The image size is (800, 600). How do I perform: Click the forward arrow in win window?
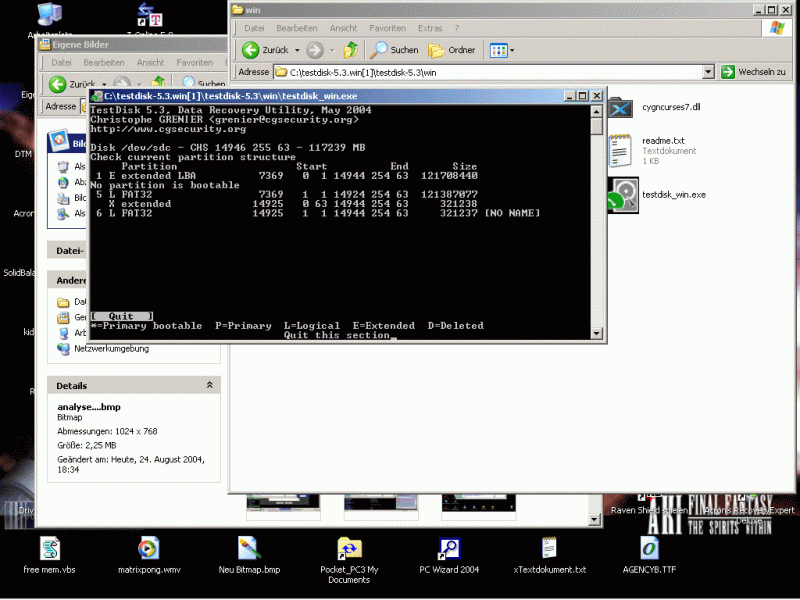[x=315, y=50]
